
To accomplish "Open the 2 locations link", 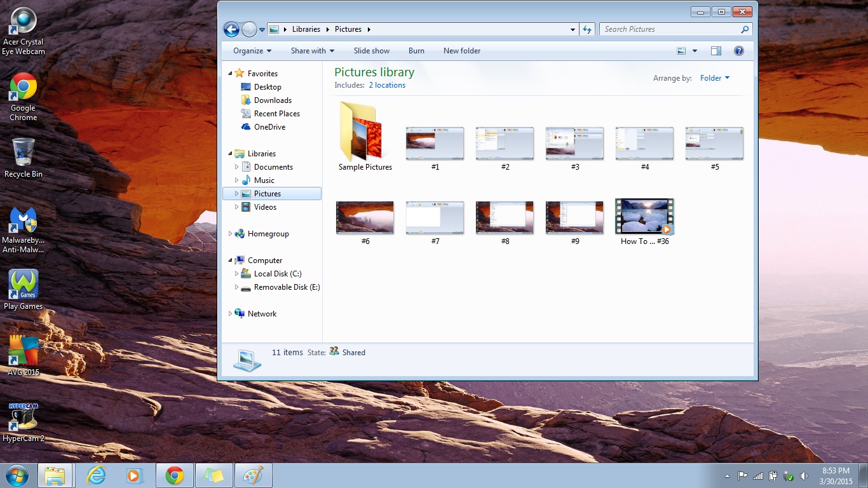I will 387,85.
